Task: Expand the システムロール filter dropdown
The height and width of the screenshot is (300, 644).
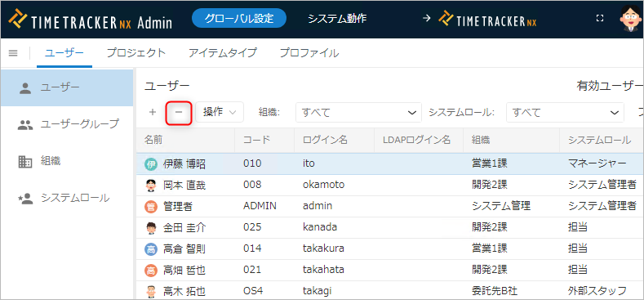Action: [565, 112]
